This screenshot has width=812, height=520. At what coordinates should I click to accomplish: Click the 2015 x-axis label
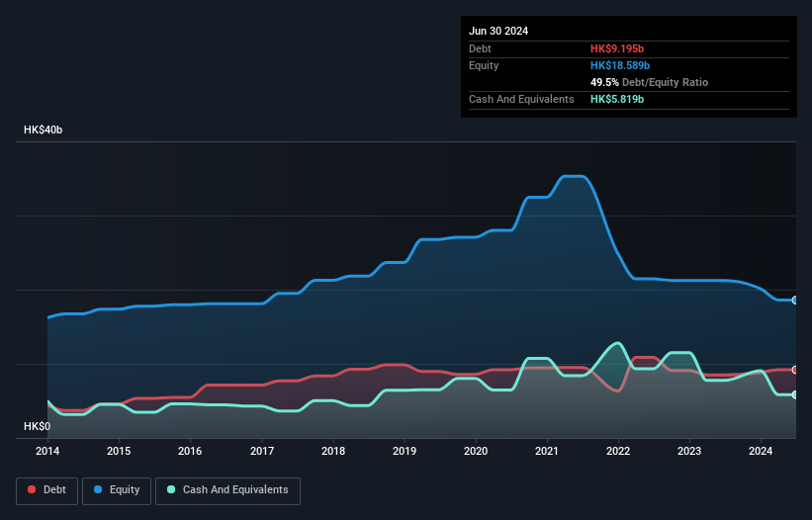click(x=119, y=451)
